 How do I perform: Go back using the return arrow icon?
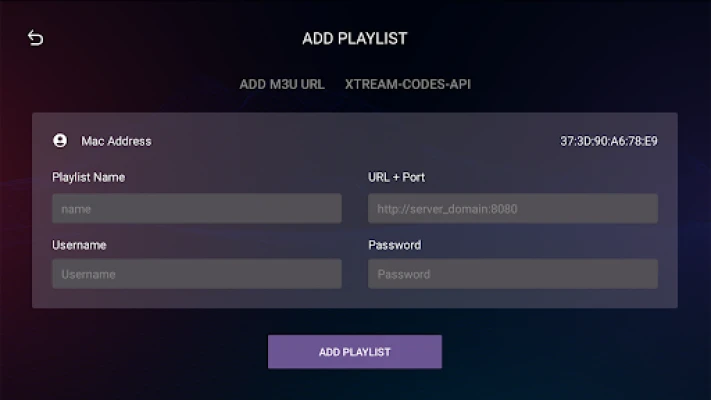tap(35, 38)
